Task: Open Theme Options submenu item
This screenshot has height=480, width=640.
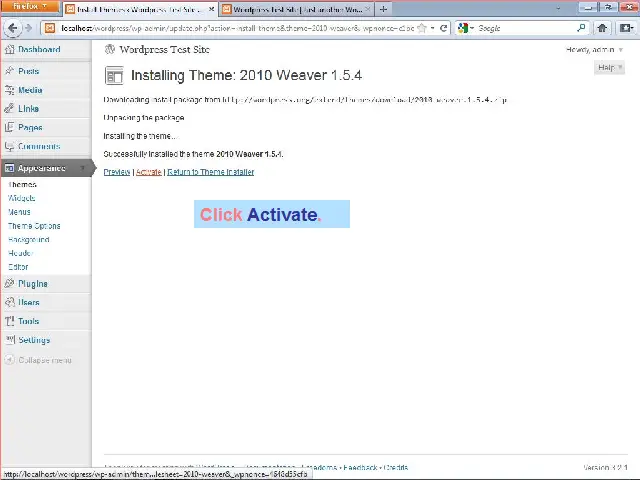Action: 34,226
